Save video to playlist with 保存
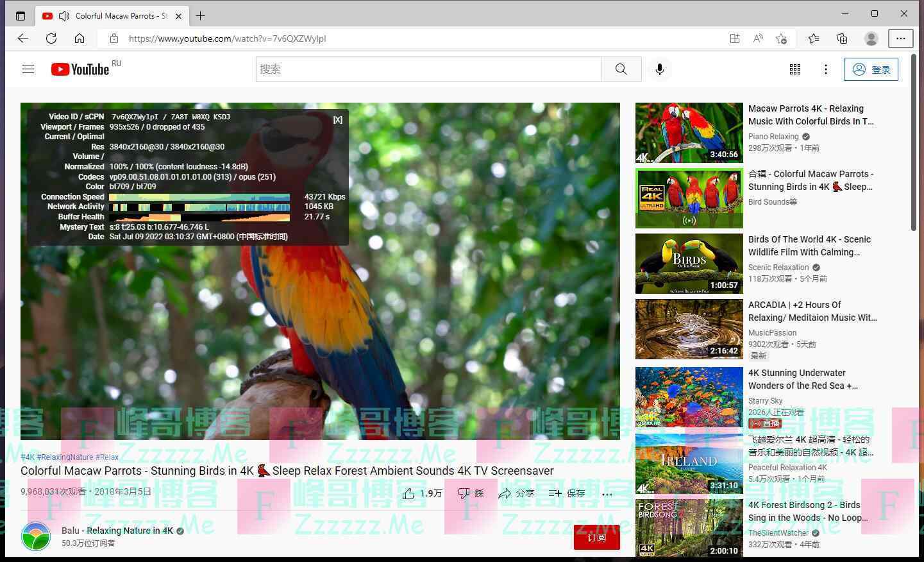This screenshot has width=924, height=562. coord(567,493)
